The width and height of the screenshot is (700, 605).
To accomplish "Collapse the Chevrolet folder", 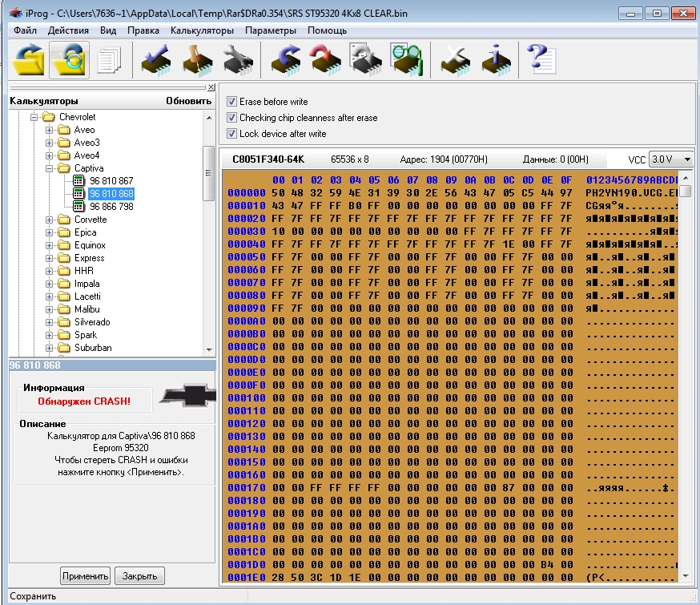I will click(x=34, y=118).
